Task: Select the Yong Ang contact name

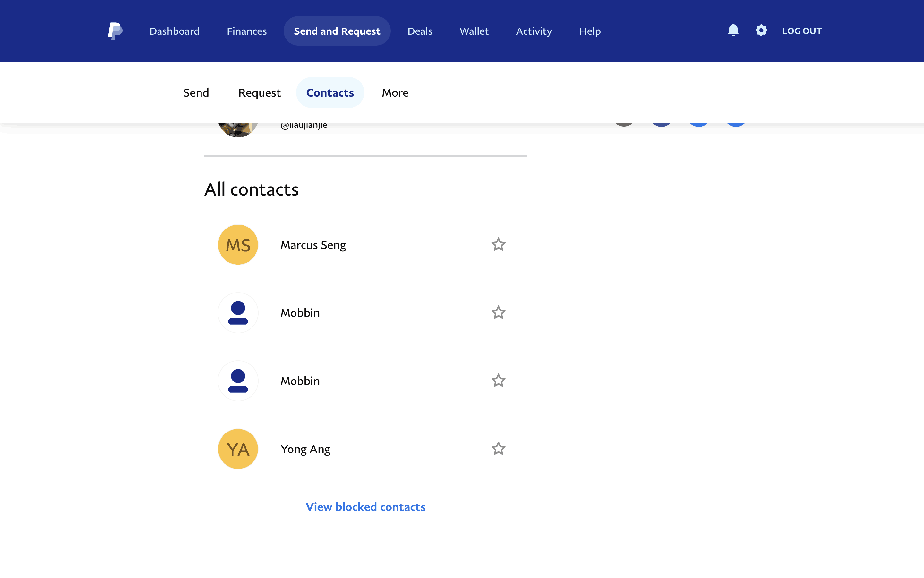Action: point(305,449)
